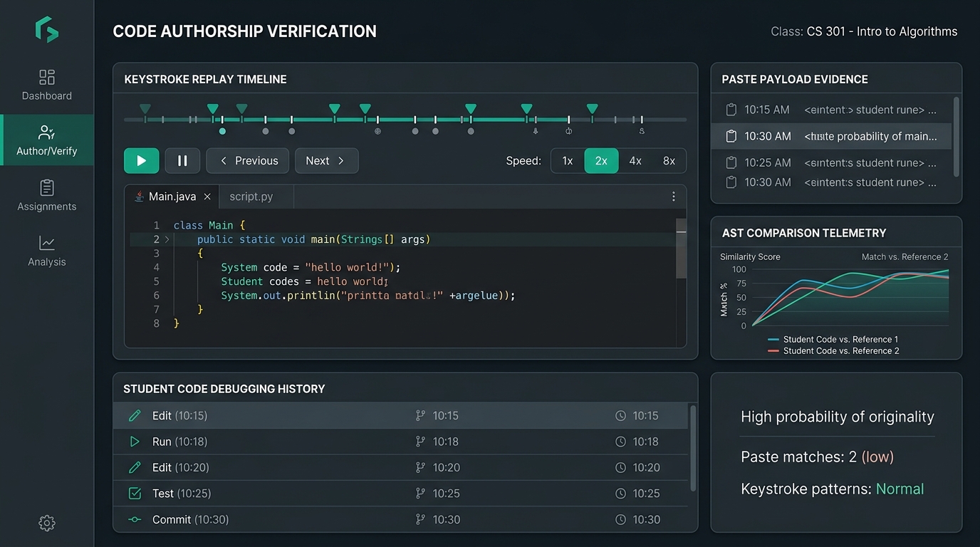Select the Edit (10:15) history row

point(400,415)
